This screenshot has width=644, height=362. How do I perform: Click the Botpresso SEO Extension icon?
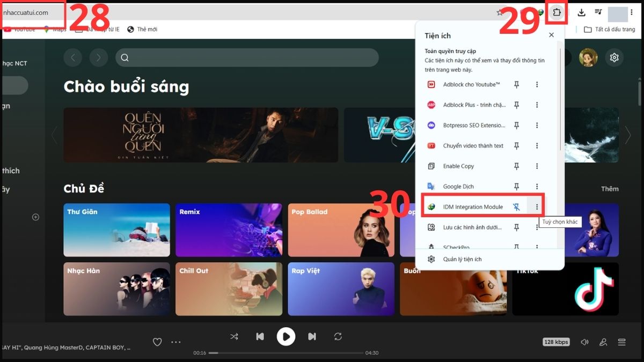tap(431, 125)
